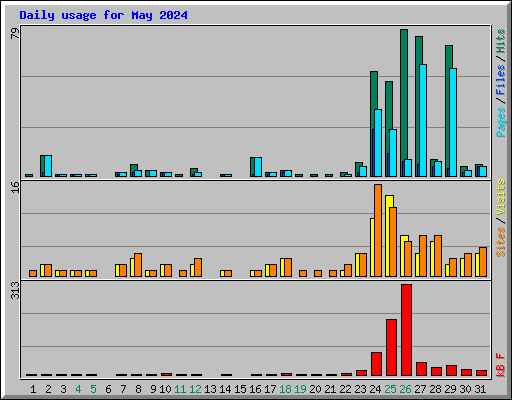This screenshot has width=512, height=400.
Task: Click the tallest red KB bar for day 26
Action: [406, 330]
